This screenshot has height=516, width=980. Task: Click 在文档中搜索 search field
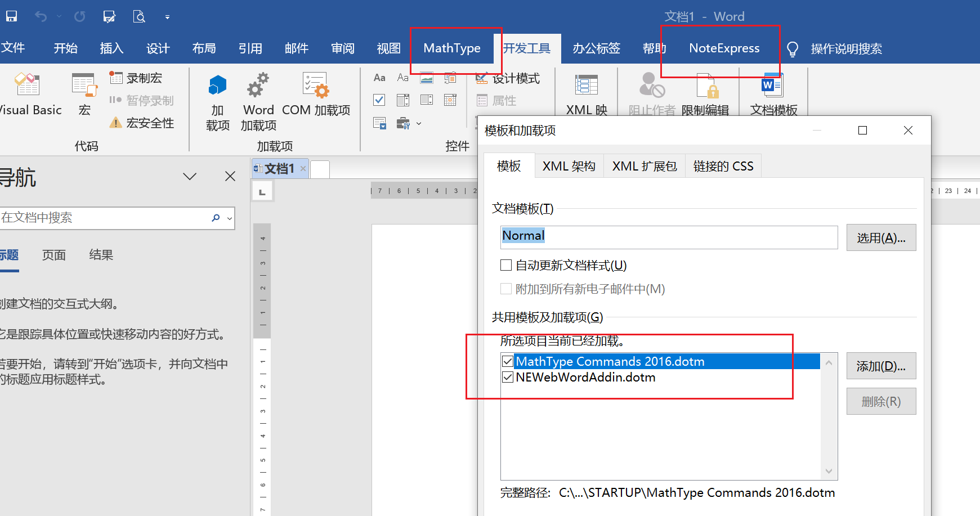(x=104, y=218)
